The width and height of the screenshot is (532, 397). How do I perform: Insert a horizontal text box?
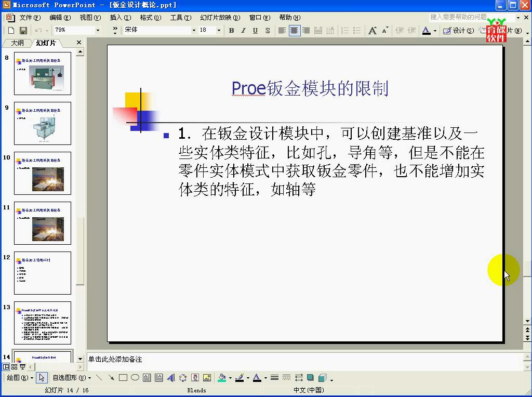(147, 378)
